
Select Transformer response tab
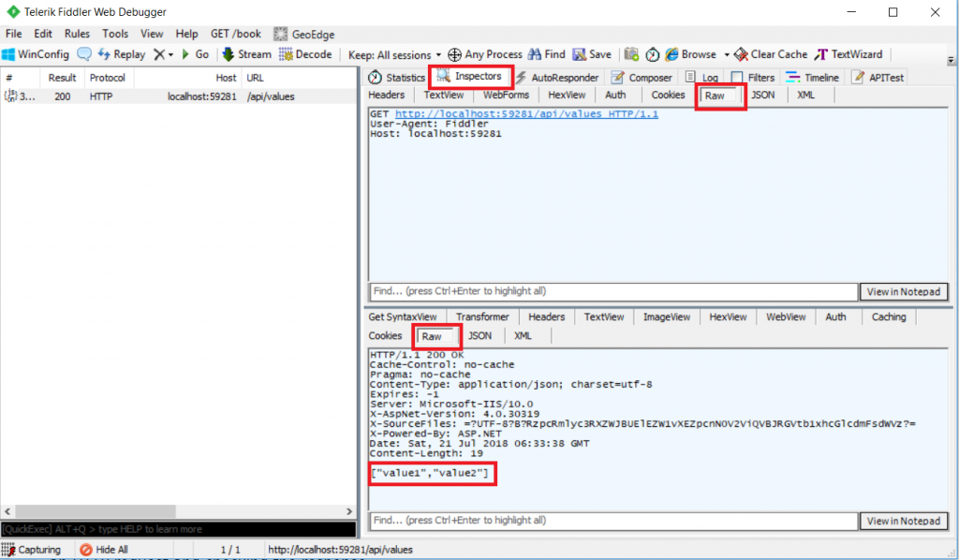click(482, 317)
